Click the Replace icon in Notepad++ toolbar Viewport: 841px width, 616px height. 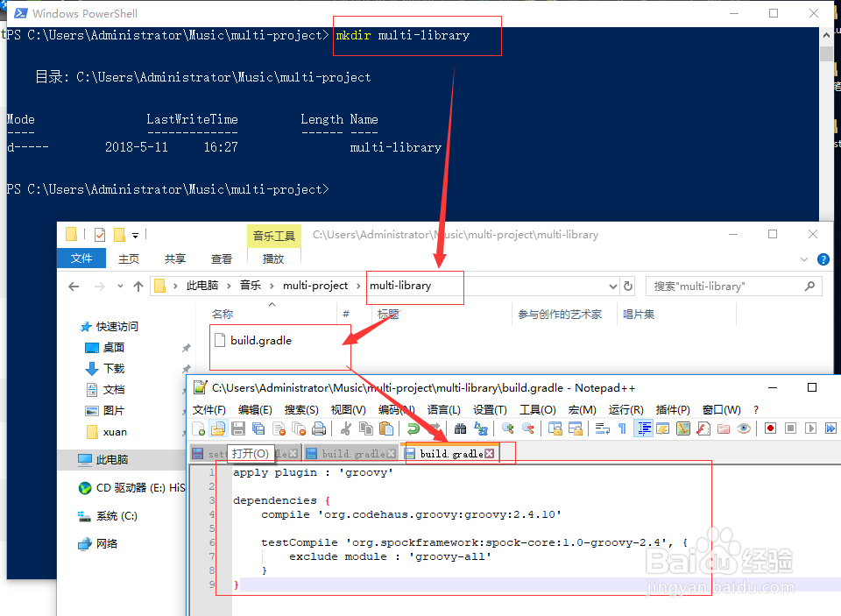(481, 428)
